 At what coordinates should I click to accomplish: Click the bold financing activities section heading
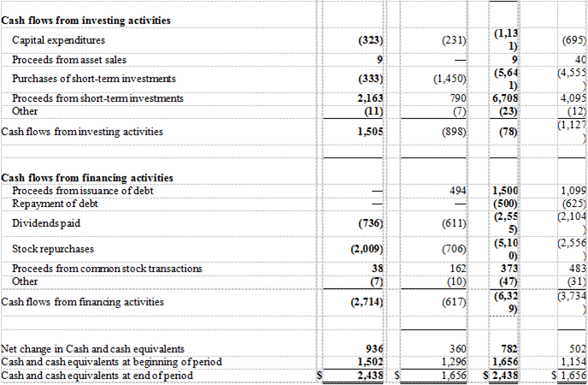tap(87, 178)
